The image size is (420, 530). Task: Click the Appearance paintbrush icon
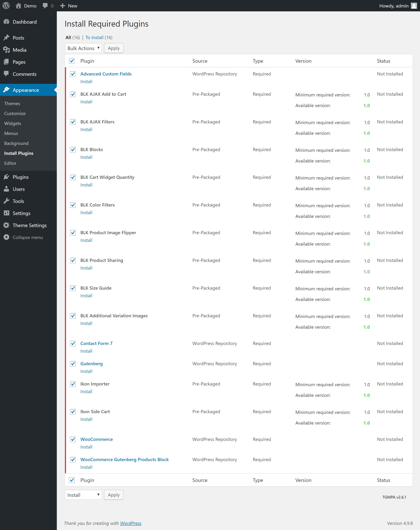pos(7,90)
